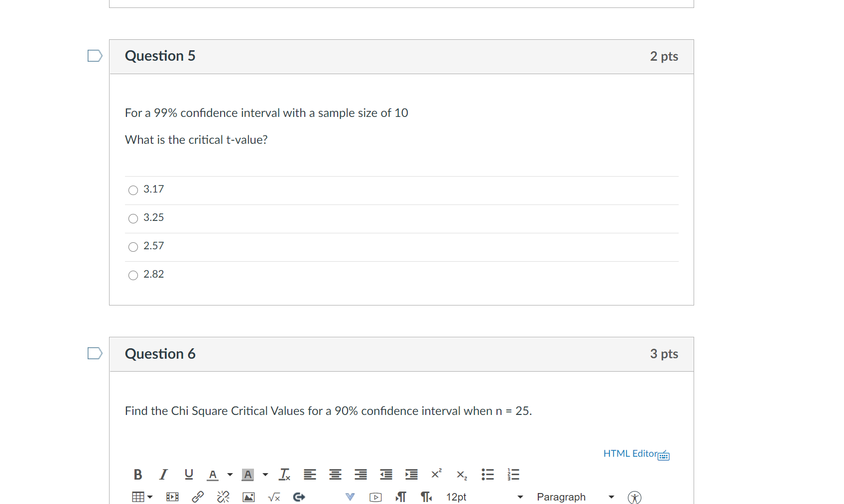The width and height of the screenshot is (844, 504).
Task: Click the text color A swatch
Action: (x=213, y=475)
